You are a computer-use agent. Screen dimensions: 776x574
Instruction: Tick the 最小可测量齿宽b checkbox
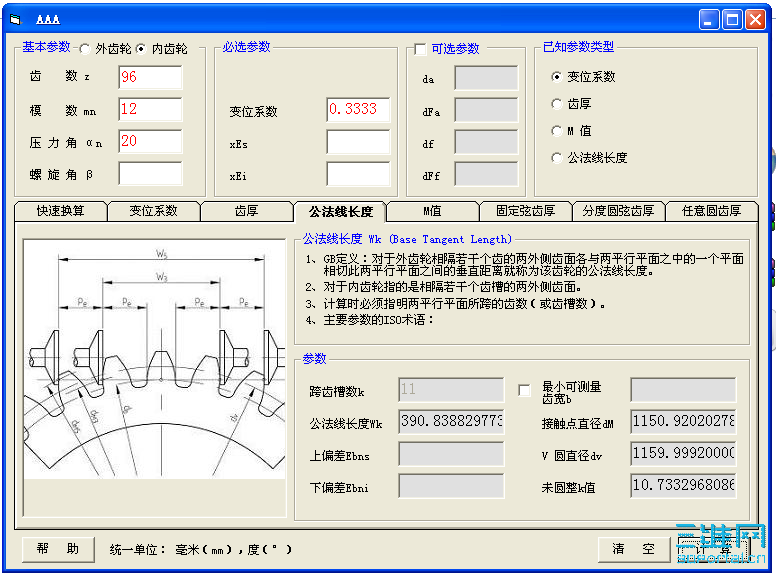click(524, 390)
